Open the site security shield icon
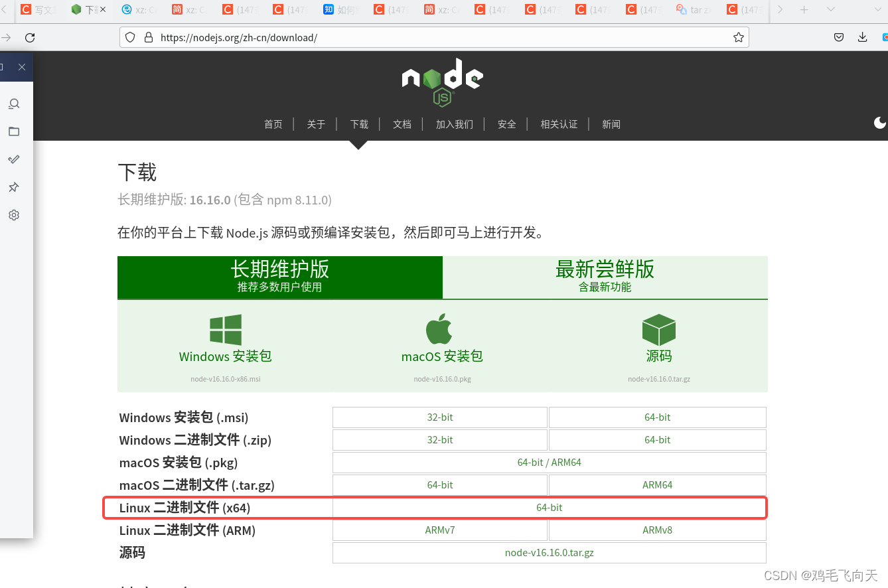Screen dimensions: 888x588 [130, 37]
